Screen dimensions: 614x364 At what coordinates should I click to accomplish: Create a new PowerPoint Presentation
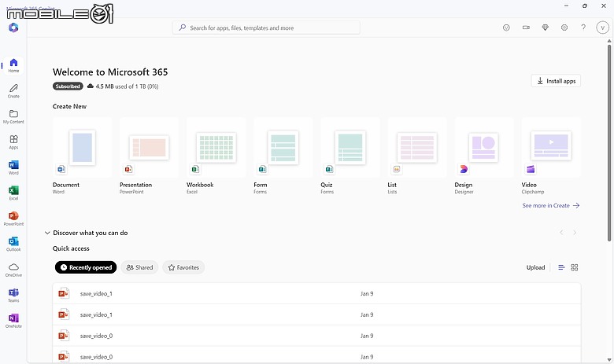point(150,156)
